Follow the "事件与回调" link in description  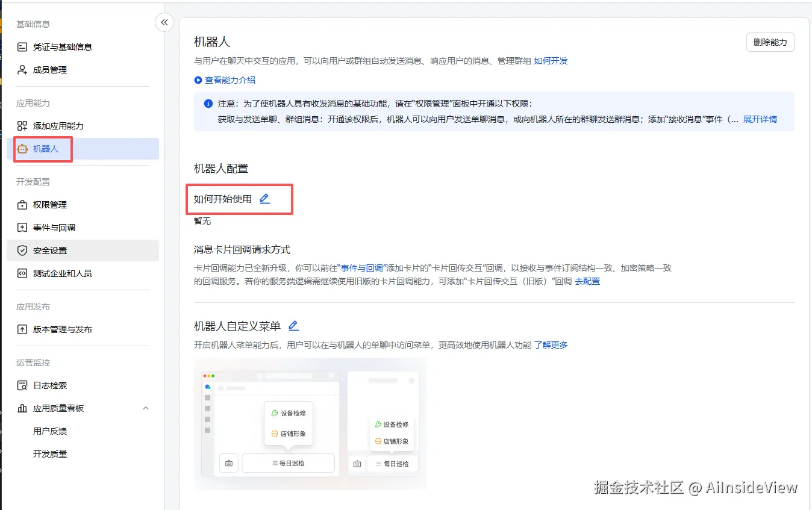[x=363, y=268]
